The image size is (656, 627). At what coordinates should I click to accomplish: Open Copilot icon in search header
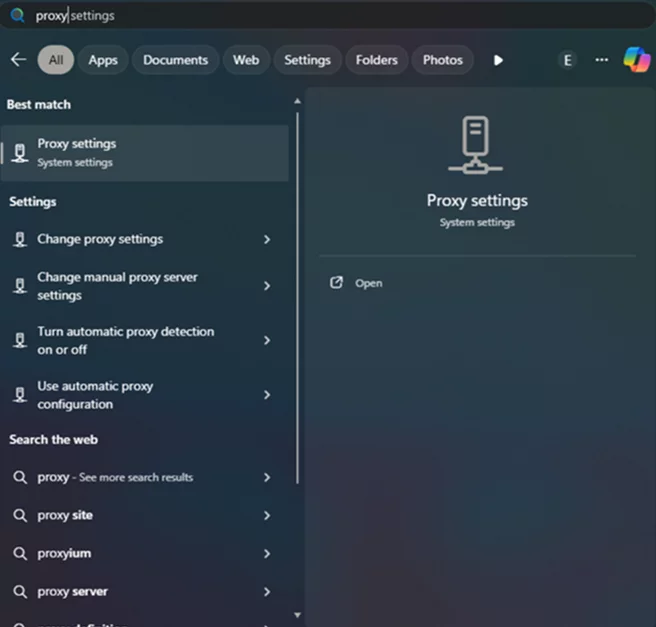coord(636,60)
